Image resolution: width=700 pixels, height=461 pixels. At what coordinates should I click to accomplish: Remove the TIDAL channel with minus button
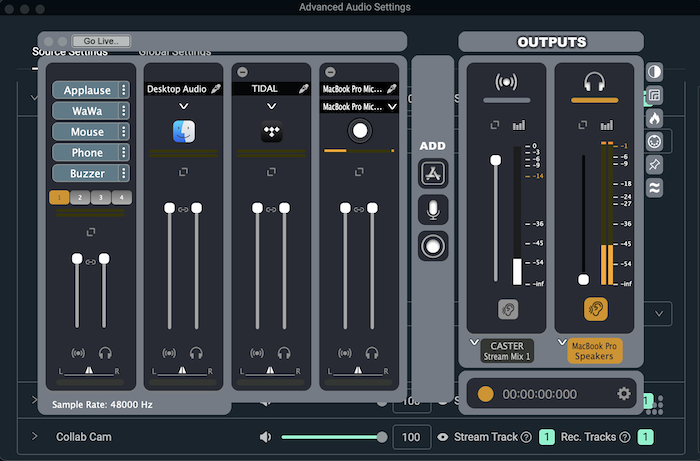pyautogui.click(x=242, y=72)
